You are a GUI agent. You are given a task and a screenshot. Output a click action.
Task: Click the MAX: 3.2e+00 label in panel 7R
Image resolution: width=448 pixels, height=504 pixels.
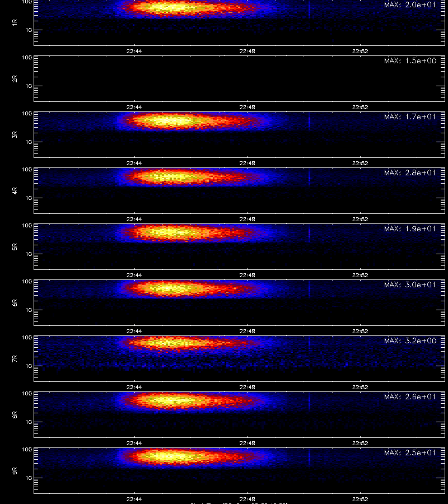(410, 340)
